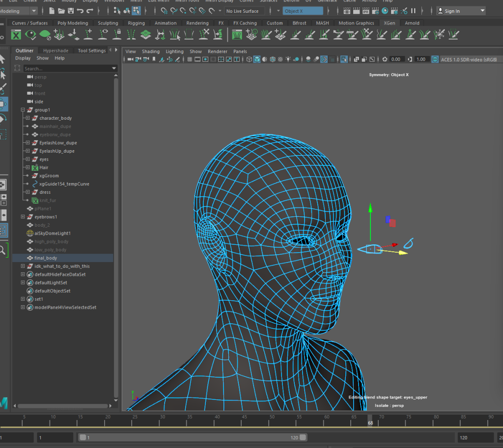Open the Object X symmetry dropdown
Viewport: 503px width, 448px height.
click(x=303, y=11)
